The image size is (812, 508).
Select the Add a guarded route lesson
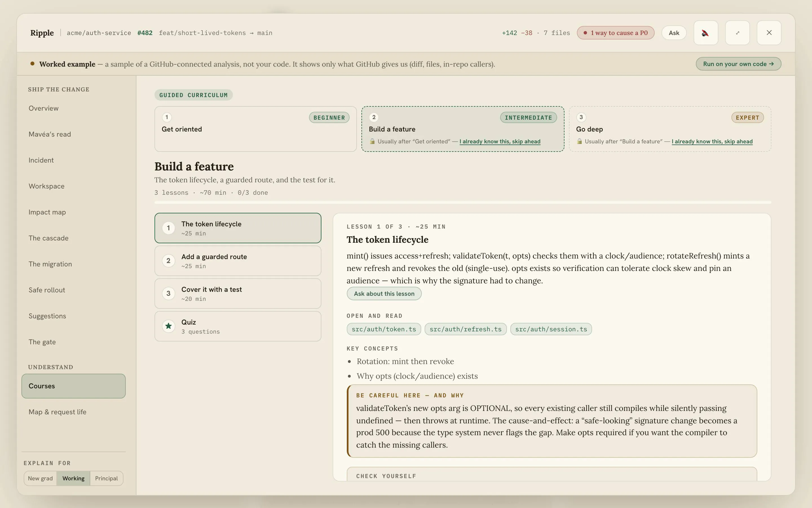click(238, 261)
